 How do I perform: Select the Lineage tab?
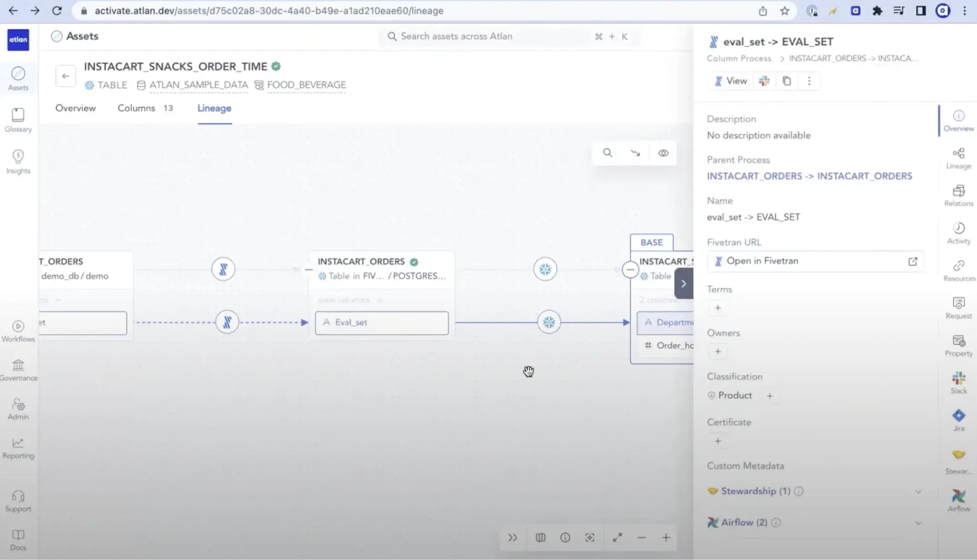pos(214,108)
